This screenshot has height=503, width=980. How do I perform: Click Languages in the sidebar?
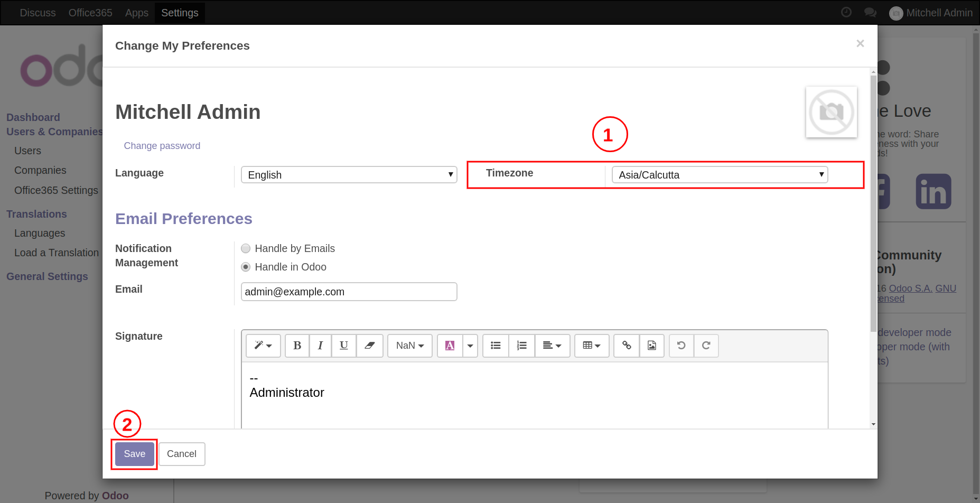[x=40, y=233]
